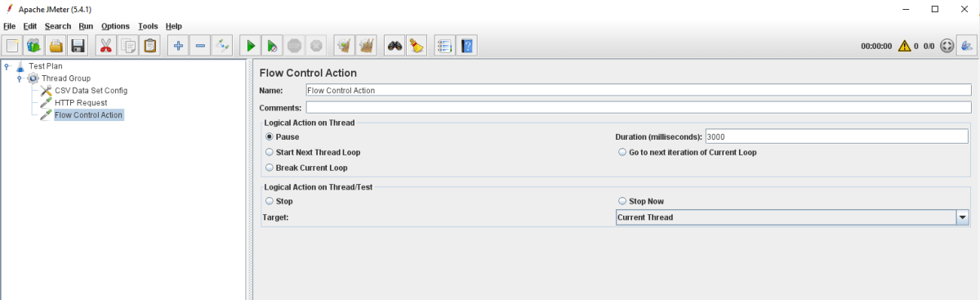Click the remote engine icon at toolbar end
The image size is (980, 300).
[x=968, y=47]
